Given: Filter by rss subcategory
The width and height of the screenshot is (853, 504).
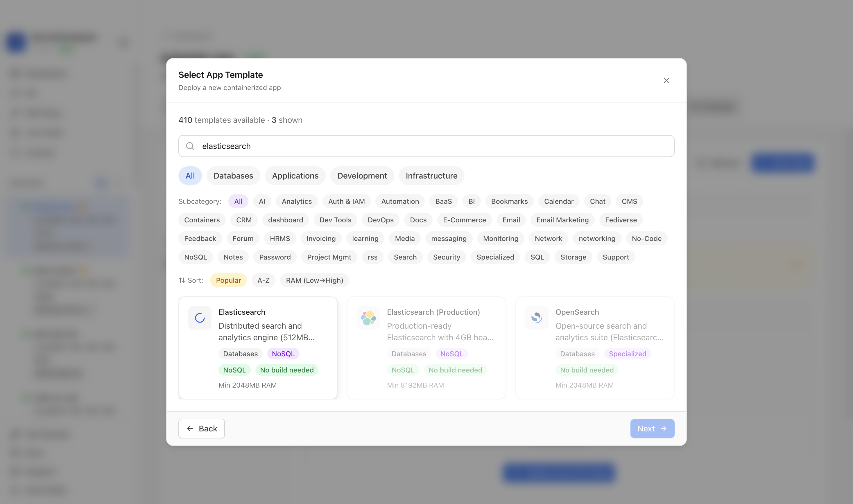Looking at the screenshot, I should coord(372,257).
